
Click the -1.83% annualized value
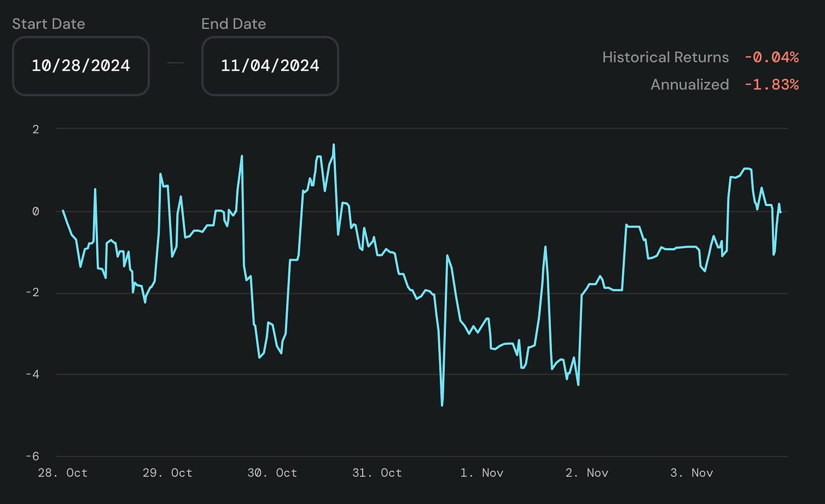pyautogui.click(x=771, y=84)
